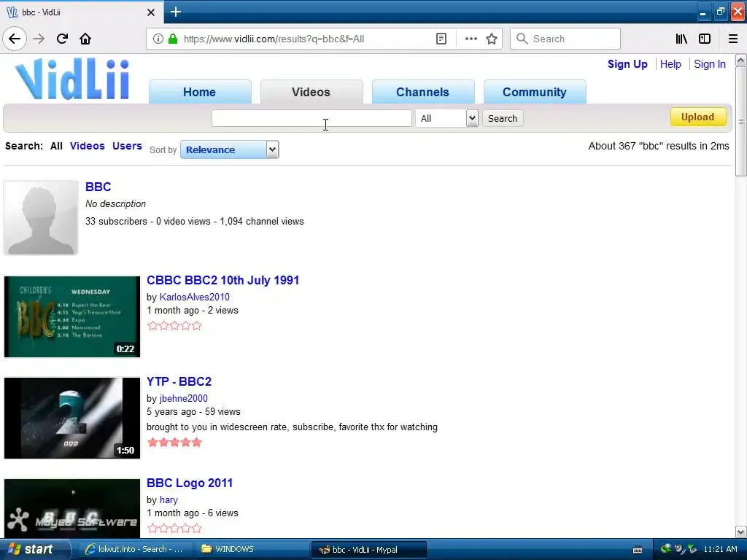Click the taskbar clock showing 11:21 AM
Viewport: 747px width, 560px height.
click(x=720, y=549)
